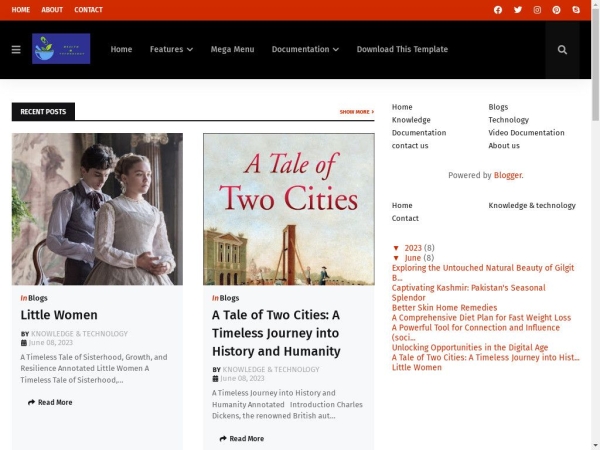Click Blogs label on Little Women card
This screenshot has width=600, height=450.
tap(38, 298)
